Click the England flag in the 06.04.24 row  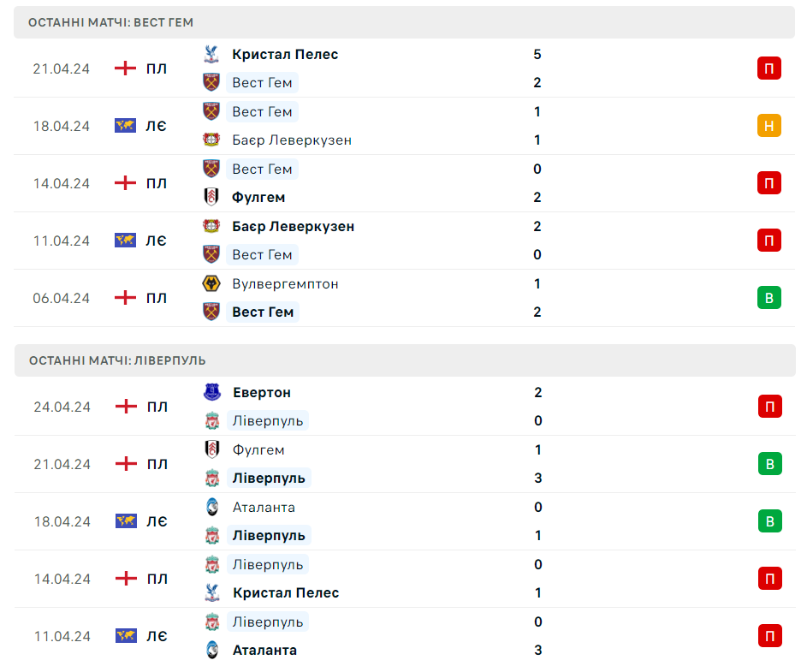tap(126, 298)
